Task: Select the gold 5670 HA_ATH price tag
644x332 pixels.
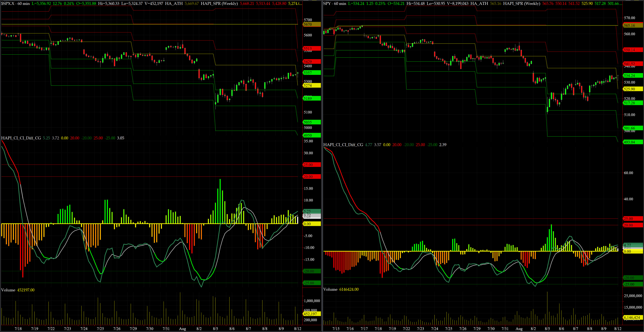Action: tap(311, 24)
